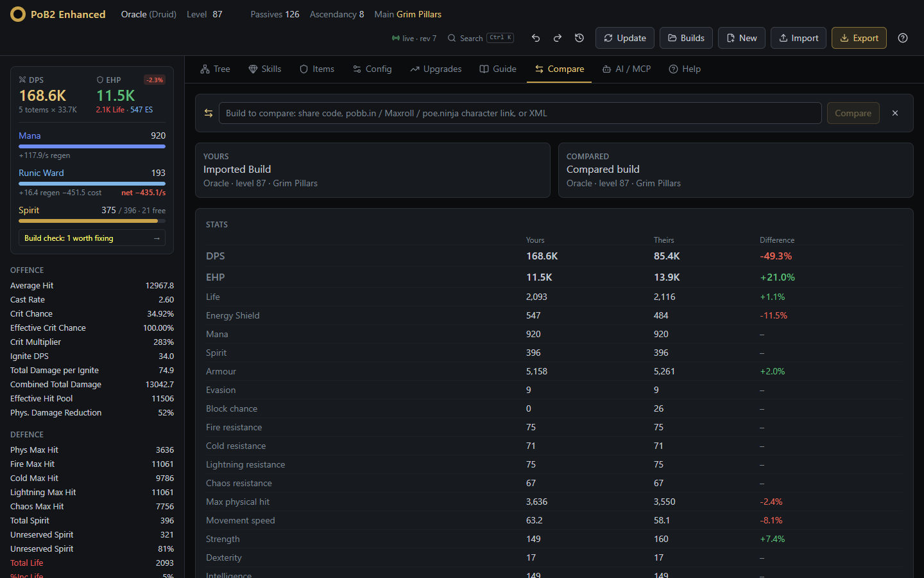Click the EHP difference +21.0% value
924x578 pixels.
pyautogui.click(x=777, y=277)
